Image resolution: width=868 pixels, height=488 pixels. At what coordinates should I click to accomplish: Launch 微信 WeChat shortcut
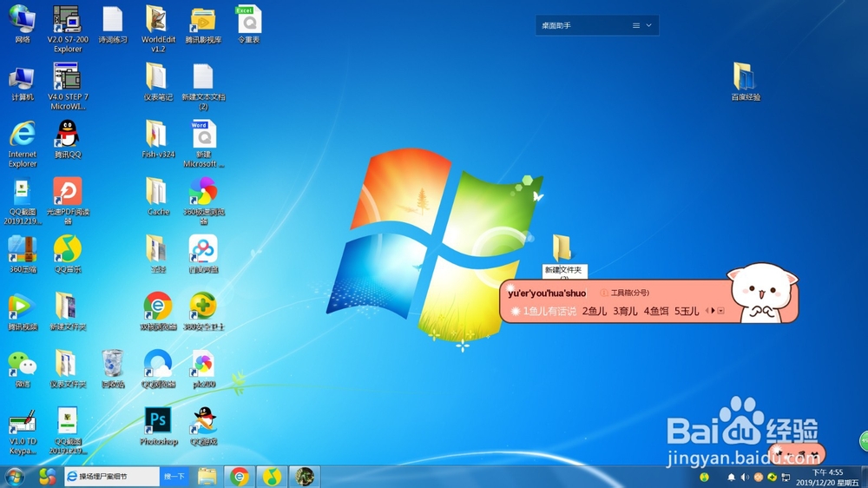click(23, 369)
